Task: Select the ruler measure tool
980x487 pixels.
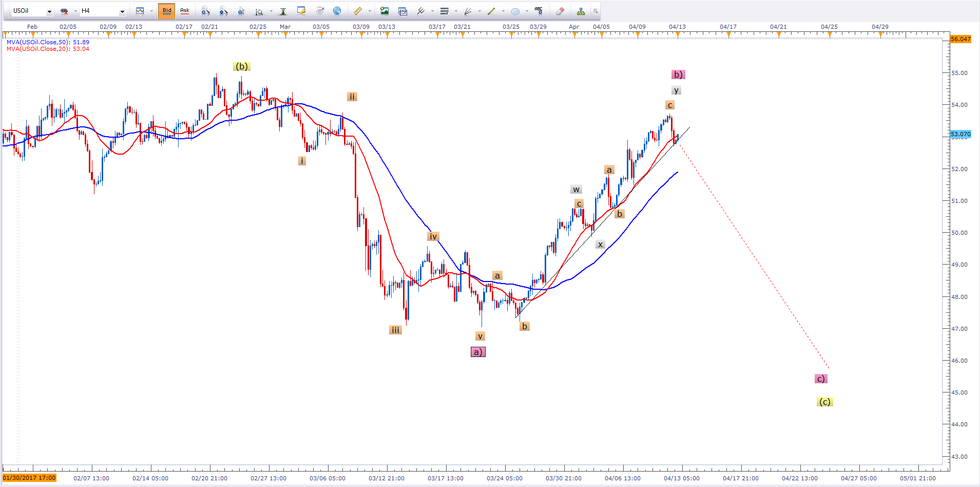Action: (358, 11)
